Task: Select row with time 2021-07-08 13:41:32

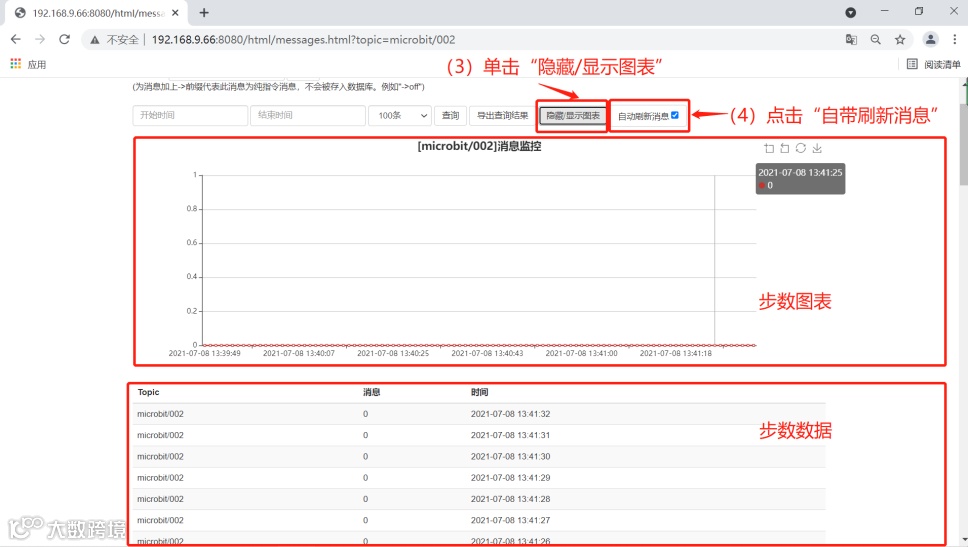Action: 479,414
